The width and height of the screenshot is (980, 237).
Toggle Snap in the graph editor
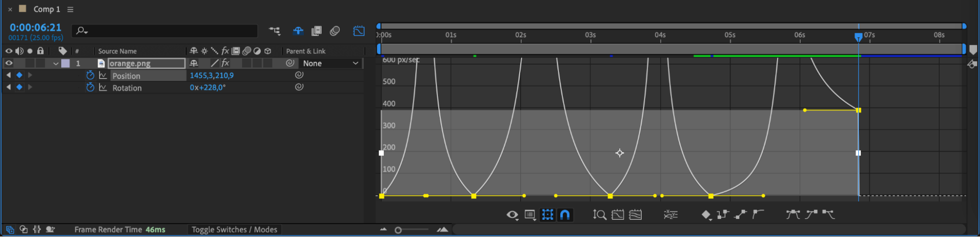click(x=565, y=214)
